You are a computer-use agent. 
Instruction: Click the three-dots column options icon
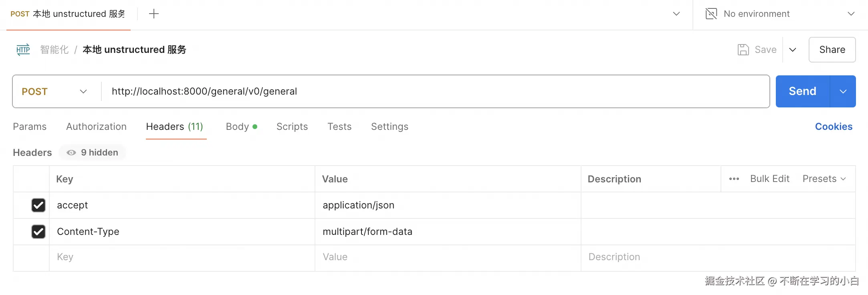coord(734,179)
